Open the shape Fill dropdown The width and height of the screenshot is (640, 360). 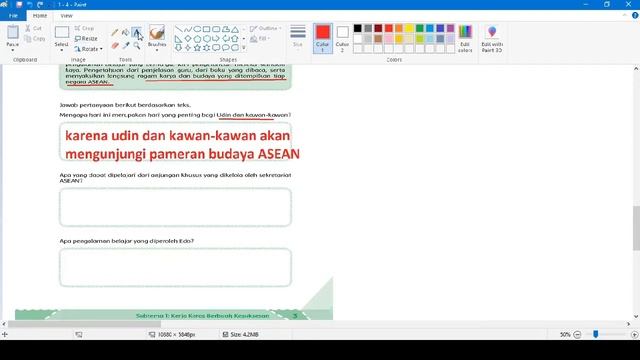pos(260,38)
